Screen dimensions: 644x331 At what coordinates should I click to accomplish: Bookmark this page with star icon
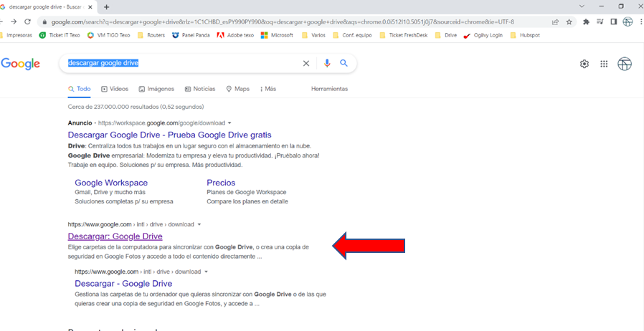coord(569,22)
